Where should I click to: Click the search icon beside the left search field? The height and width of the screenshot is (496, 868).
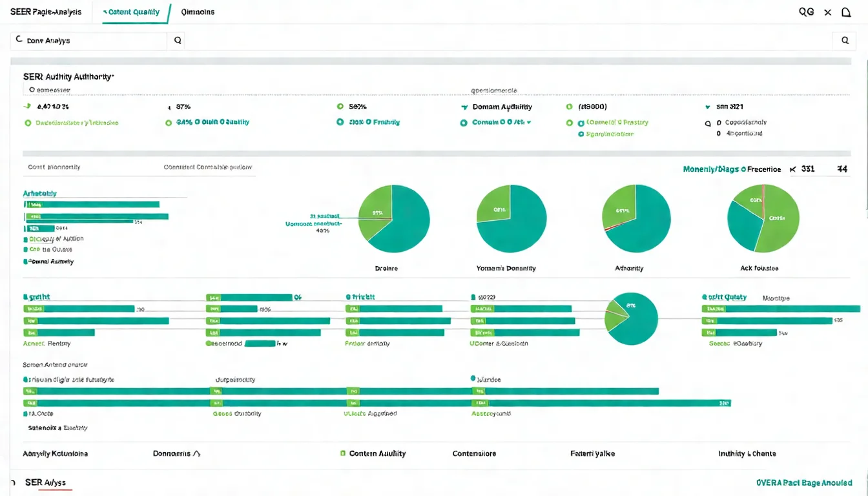(x=178, y=41)
